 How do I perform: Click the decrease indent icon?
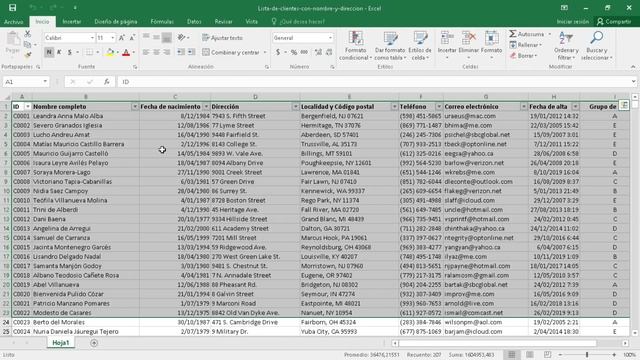pos(181,52)
